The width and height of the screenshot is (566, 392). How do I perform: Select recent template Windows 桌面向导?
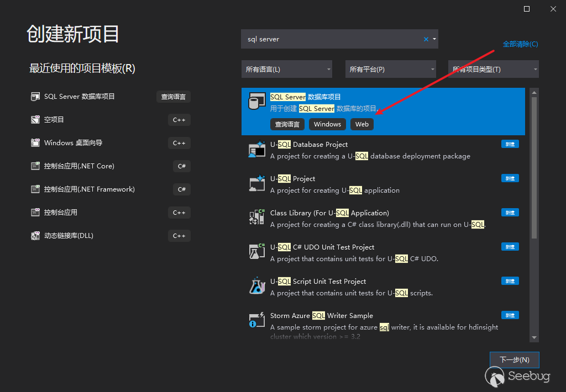[x=110, y=143]
